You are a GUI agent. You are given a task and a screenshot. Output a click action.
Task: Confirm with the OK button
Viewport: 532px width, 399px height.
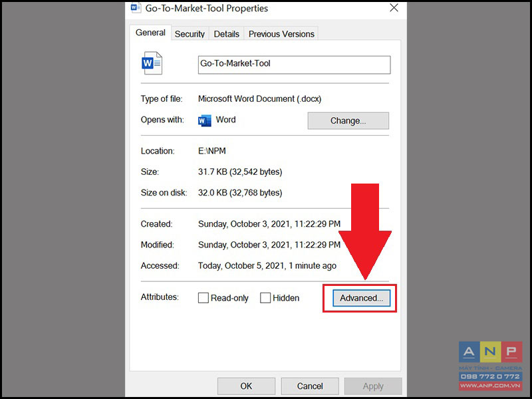pyautogui.click(x=246, y=386)
